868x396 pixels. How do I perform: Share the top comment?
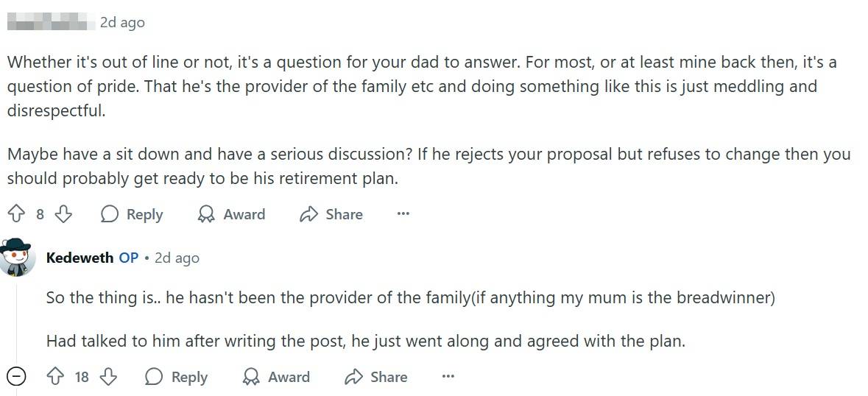click(331, 214)
